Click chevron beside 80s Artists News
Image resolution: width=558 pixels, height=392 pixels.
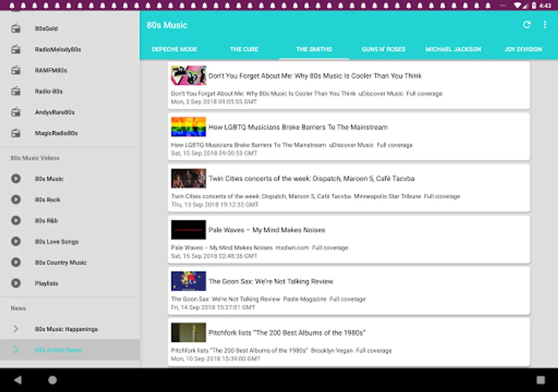pyautogui.click(x=16, y=350)
